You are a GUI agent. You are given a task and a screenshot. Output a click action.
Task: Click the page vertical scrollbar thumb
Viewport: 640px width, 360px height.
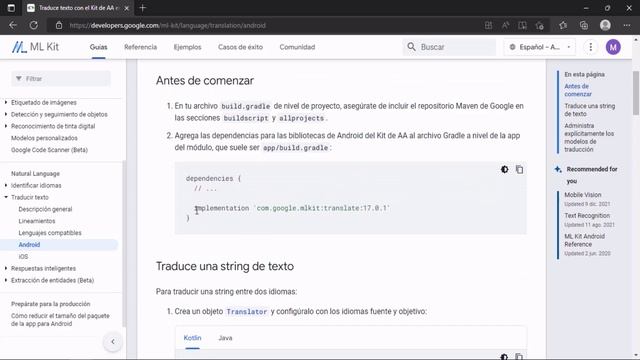coord(636,93)
